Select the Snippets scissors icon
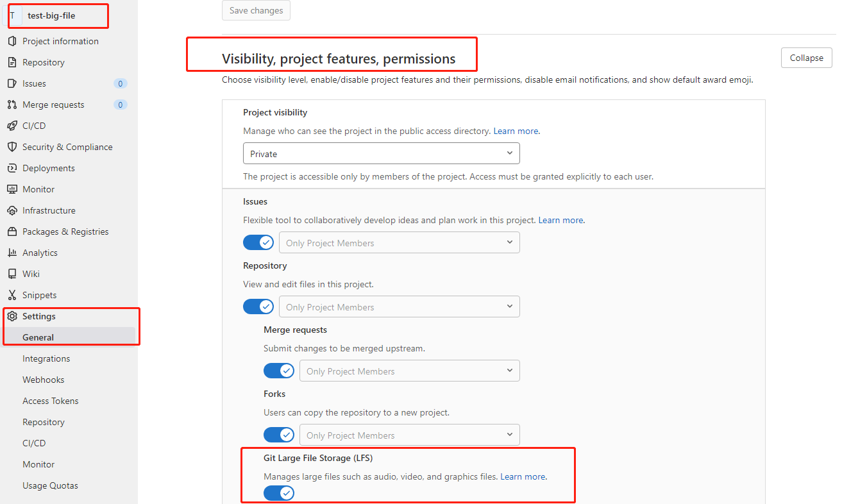 tap(12, 295)
